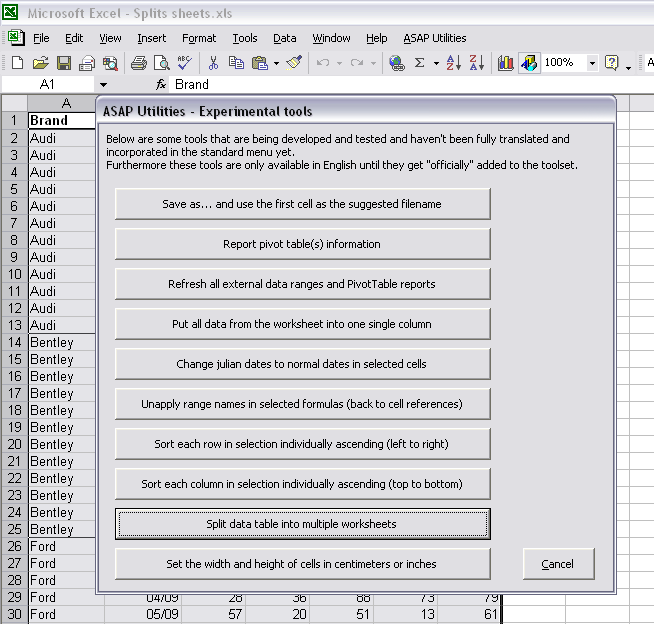
Task: Click the Format Painter brush icon
Action: pos(294,63)
